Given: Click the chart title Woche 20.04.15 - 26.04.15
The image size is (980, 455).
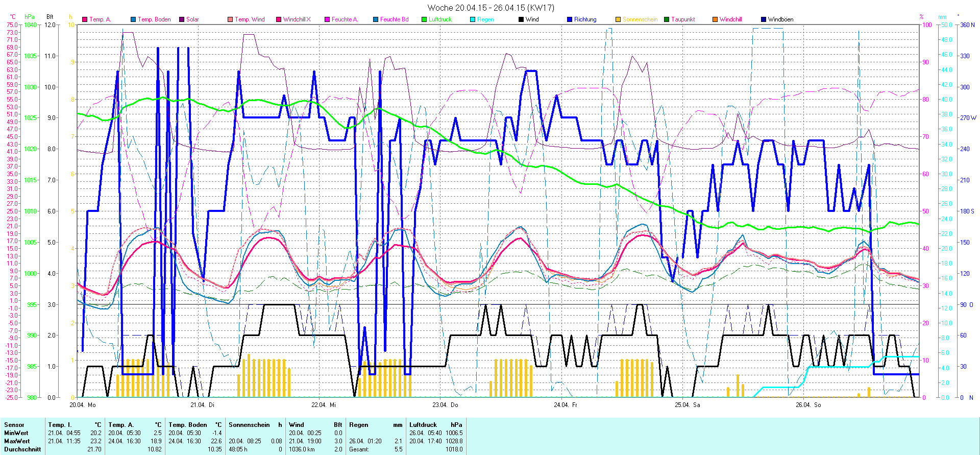Looking at the screenshot, I should pyautogui.click(x=490, y=8).
